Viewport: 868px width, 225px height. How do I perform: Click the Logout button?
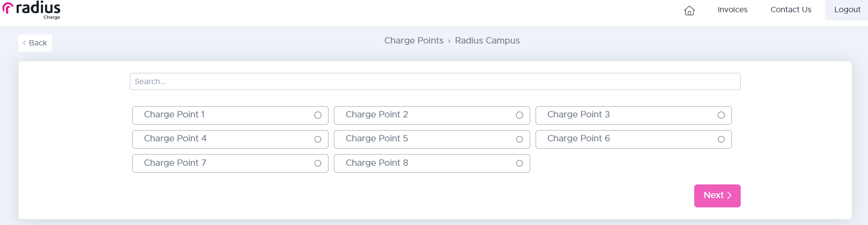pos(847,10)
